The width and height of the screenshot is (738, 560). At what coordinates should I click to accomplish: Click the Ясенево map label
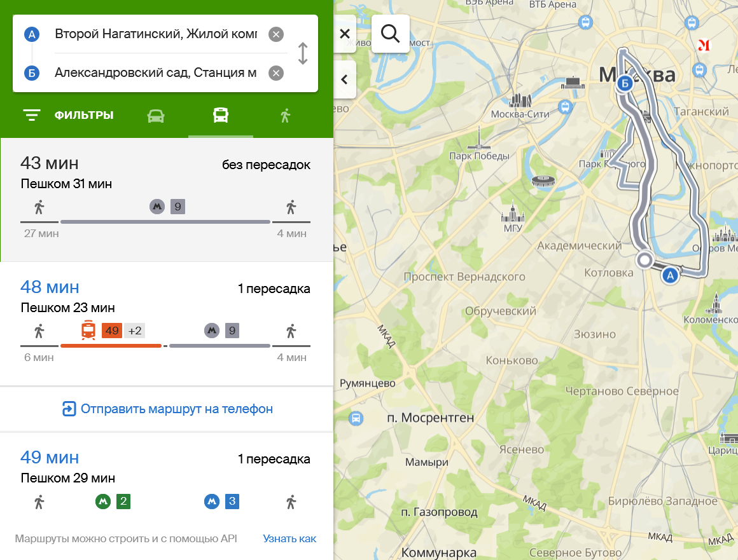tap(522, 449)
